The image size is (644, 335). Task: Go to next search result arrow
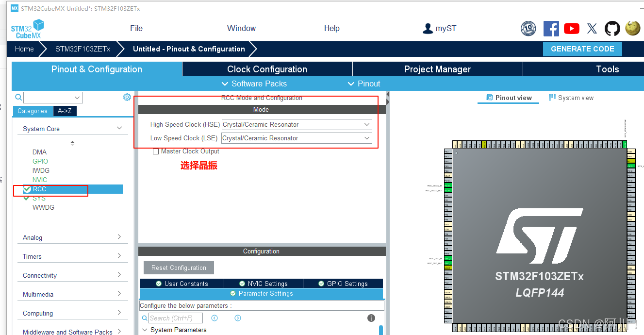tap(238, 318)
